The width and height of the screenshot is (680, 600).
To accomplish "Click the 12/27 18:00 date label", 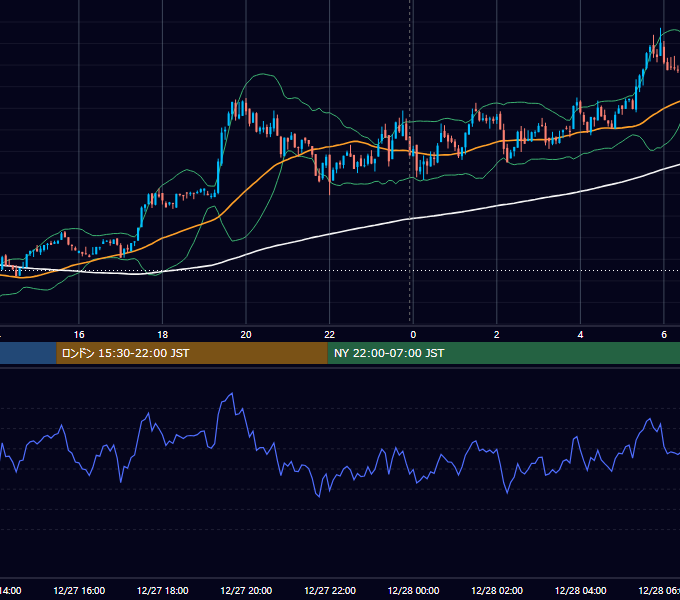I will tap(163, 591).
